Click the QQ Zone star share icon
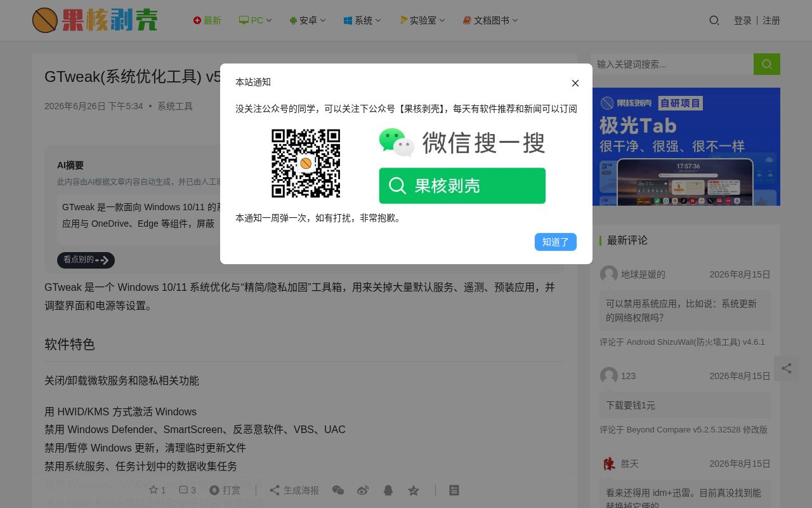The height and width of the screenshot is (508, 812). point(414,490)
